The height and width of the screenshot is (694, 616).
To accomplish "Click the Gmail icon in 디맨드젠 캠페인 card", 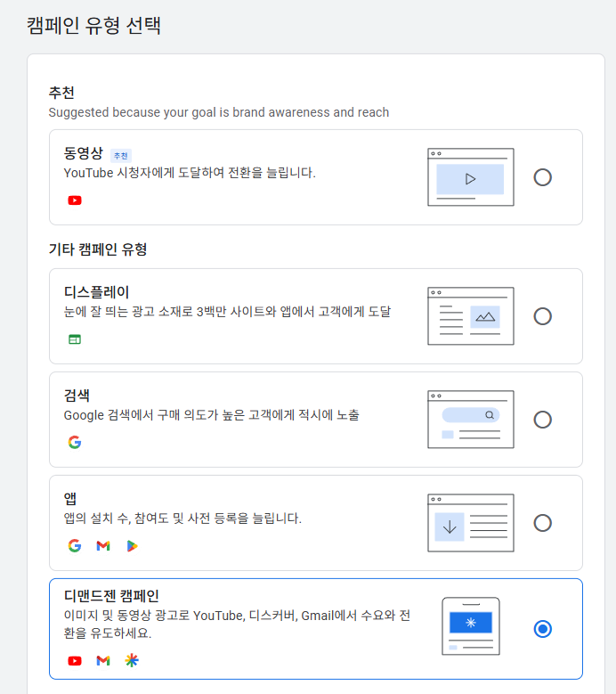I will pyautogui.click(x=103, y=661).
